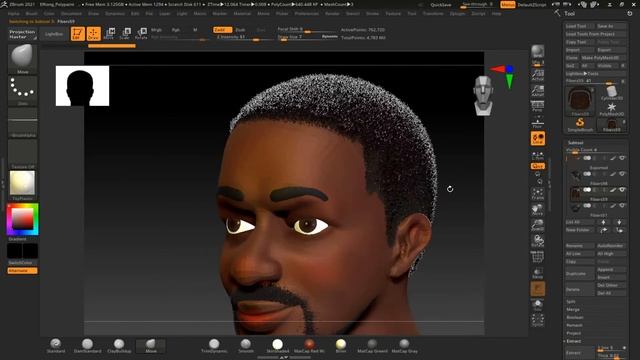Open the current brush thumbnail labeled Move

tap(22, 59)
